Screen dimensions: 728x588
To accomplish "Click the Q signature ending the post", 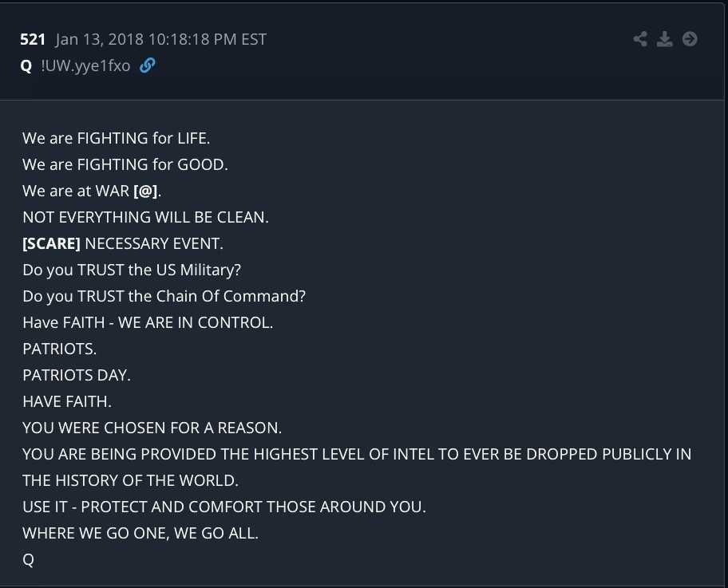I will coord(29,559).
